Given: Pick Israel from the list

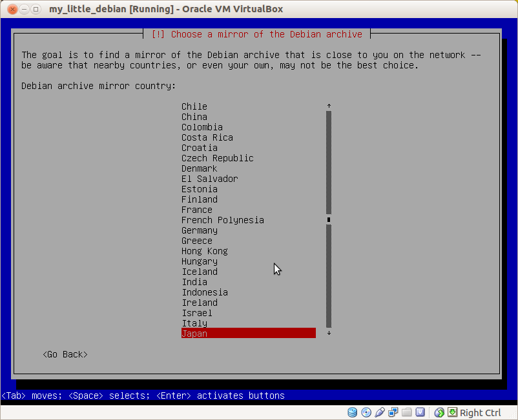Looking at the screenshot, I should coord(197,313).
